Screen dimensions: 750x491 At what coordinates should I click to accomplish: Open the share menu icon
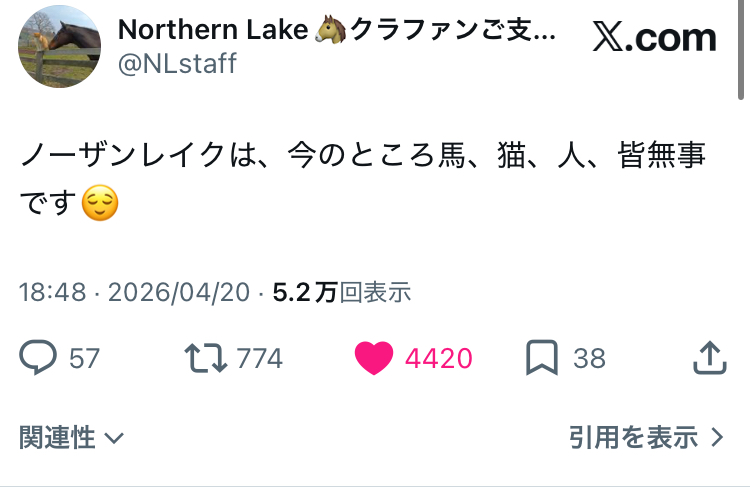708,357
